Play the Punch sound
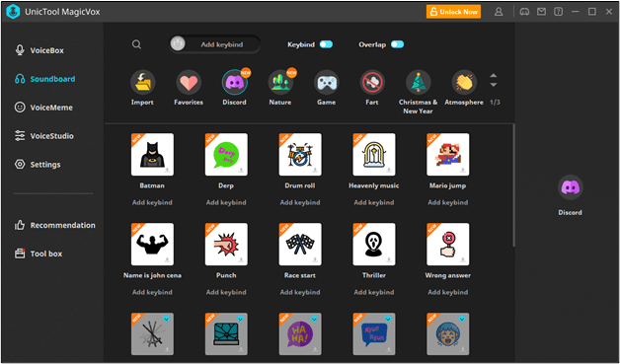620x364 pixels. point(226,245)
